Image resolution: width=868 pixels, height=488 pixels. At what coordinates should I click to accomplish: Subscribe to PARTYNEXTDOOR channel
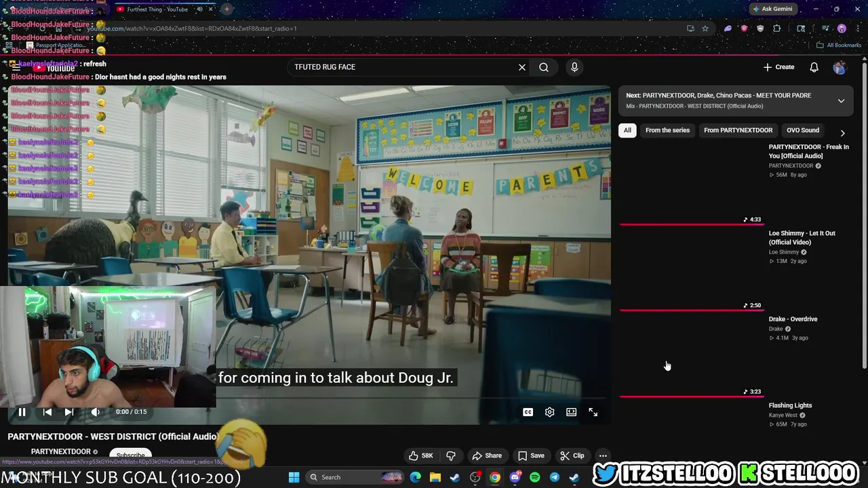point(130,455)
